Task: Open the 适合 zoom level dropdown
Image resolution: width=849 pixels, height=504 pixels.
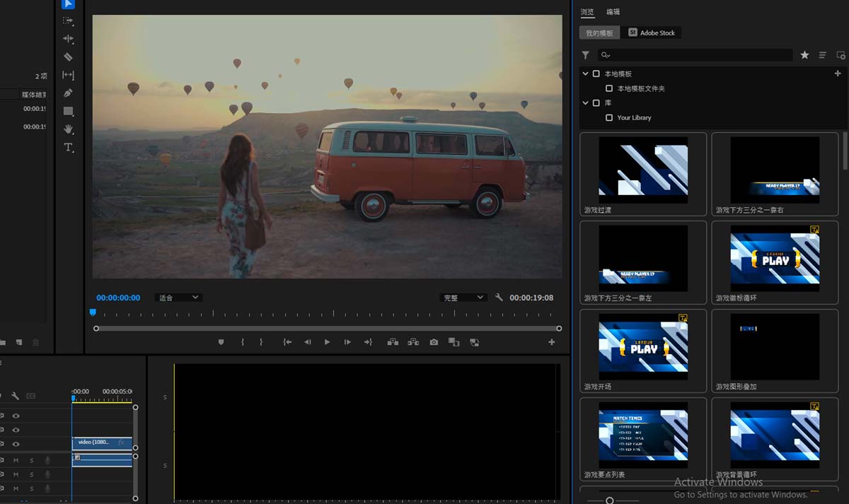Action: coord(178,298)
